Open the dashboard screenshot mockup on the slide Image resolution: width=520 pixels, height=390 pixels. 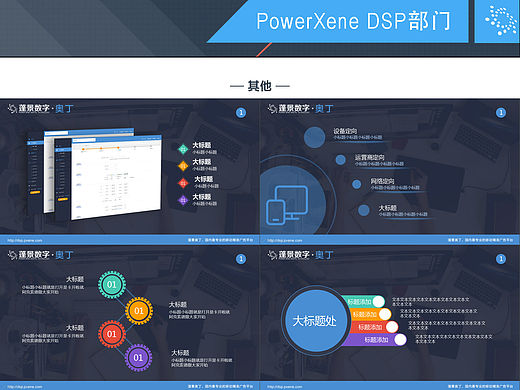click(95, 173)
